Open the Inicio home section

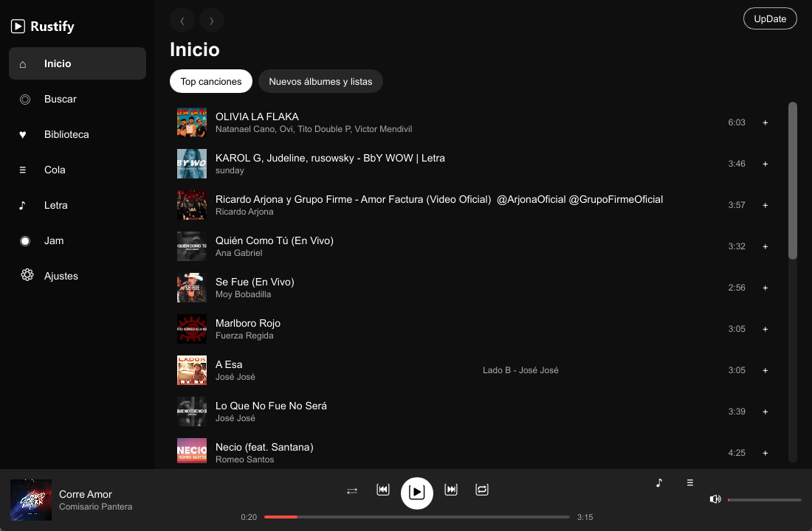78,63
